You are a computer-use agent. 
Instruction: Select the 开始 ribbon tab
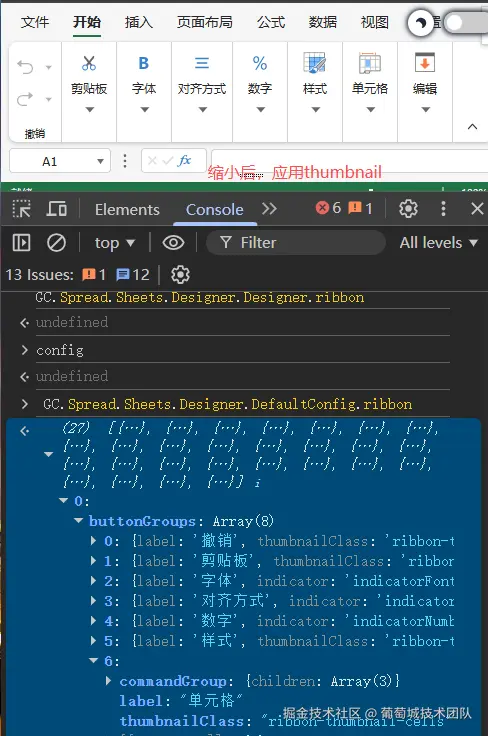click(x=87, y=22)
